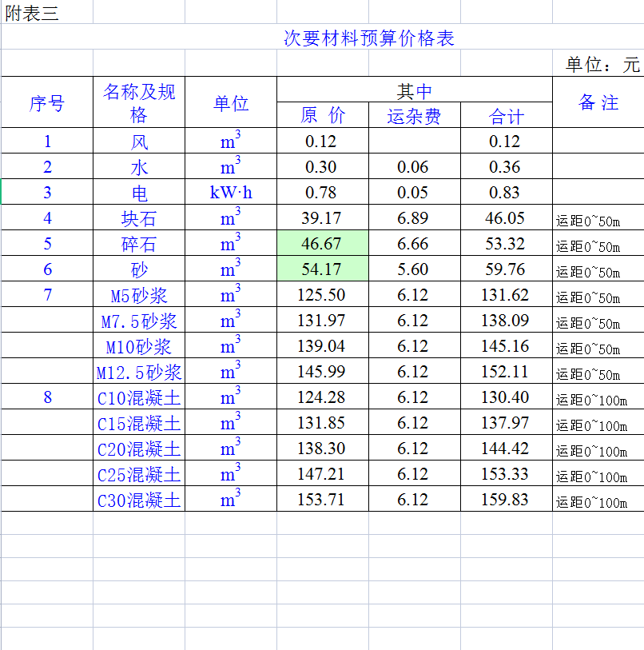
Task: Click total value 144.42
Action: 507,448
